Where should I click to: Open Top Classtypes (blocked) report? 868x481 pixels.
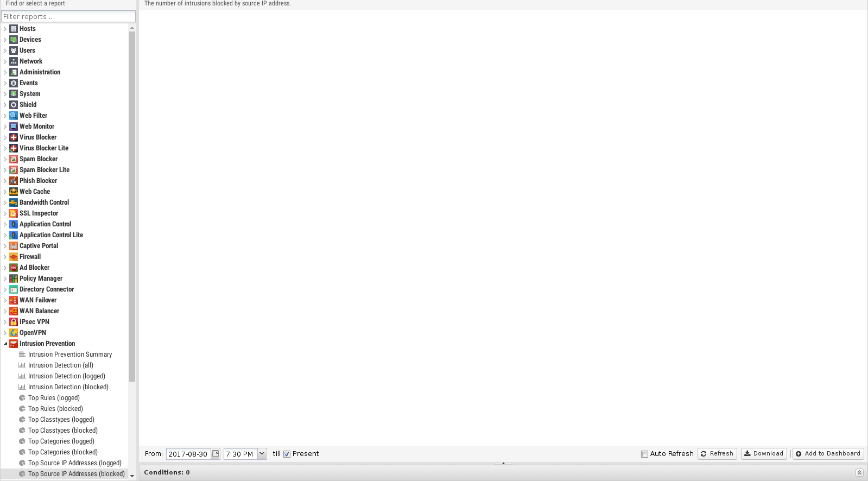pos(63,431)
